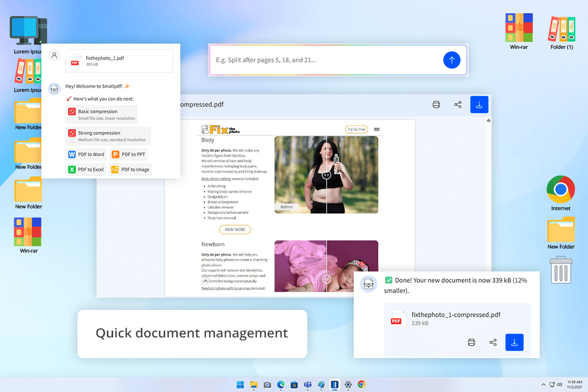This screenshot has height=392, width=588.
Task: Open the hamburger menu in the document page
Action: click(x=377, y=129)
